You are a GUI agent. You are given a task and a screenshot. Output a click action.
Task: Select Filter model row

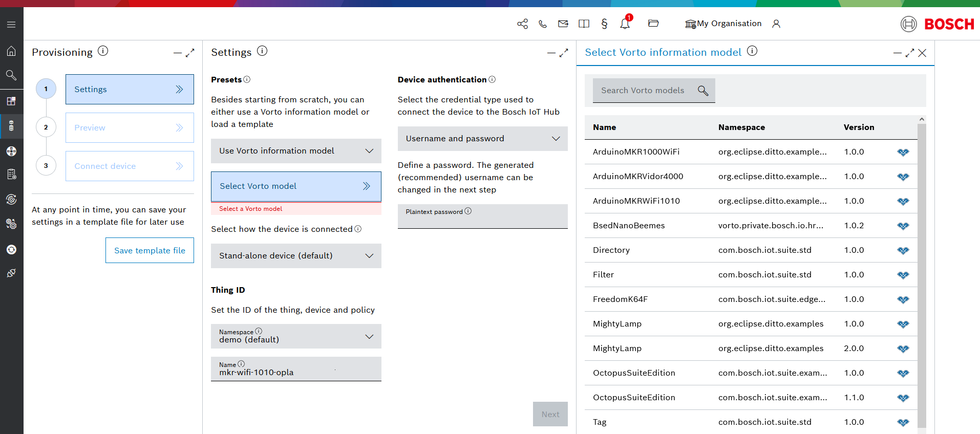(751, 275)
